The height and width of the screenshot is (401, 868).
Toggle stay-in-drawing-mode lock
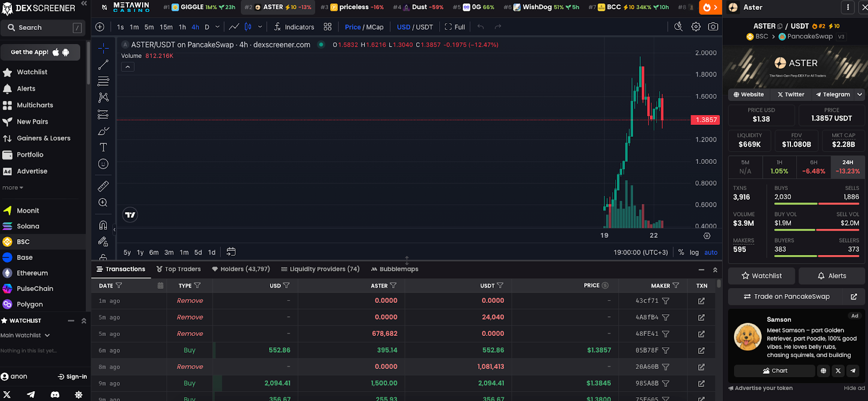(x=103, y=241)
